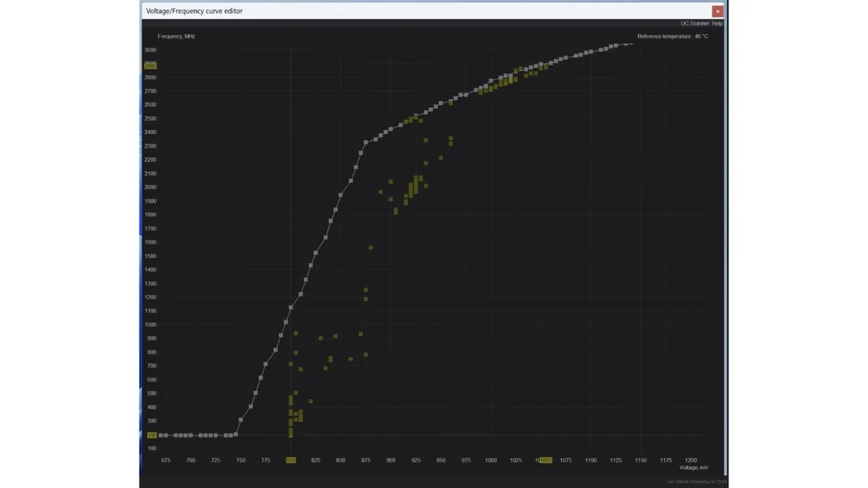Click the 100 frequency axis label

tap(150, 448)
